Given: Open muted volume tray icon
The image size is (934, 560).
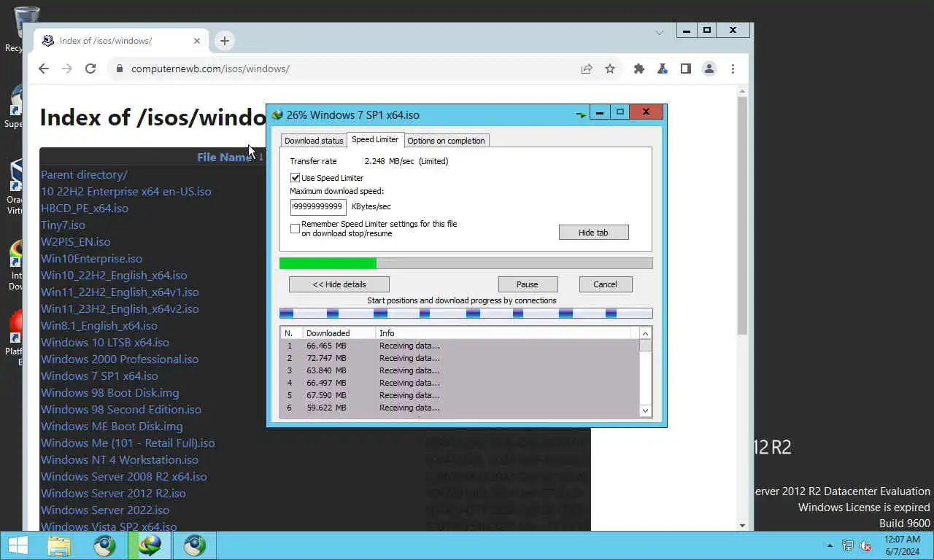Looking at the screenshot, I should (x=866, y=545).
